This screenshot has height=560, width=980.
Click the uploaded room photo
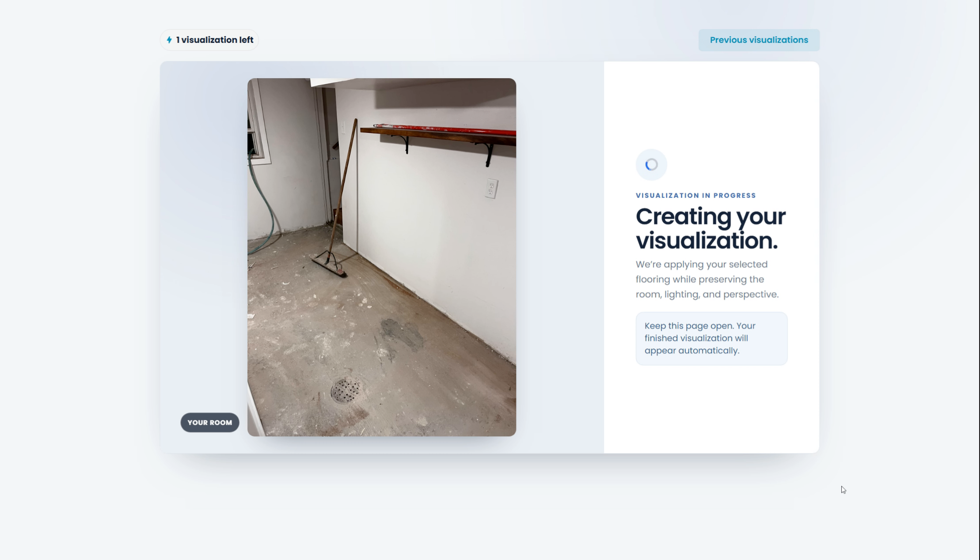382,257
